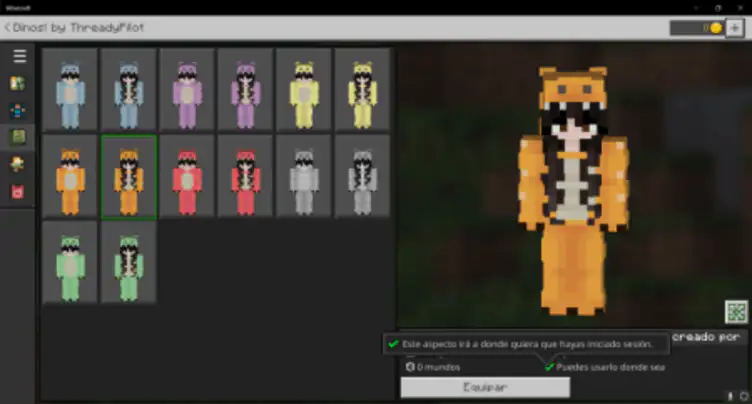Select blue dino skin with long hair
Viewport: 752px width, 404px height.
[129, 90]
